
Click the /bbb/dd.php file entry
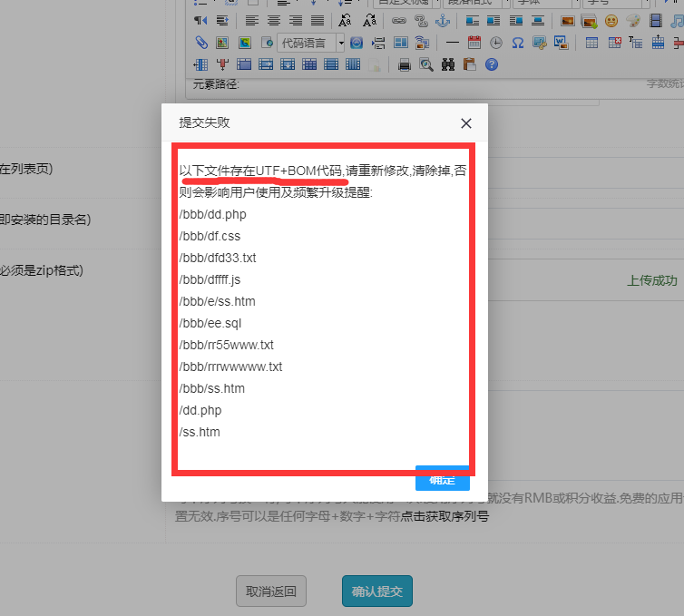212,214
